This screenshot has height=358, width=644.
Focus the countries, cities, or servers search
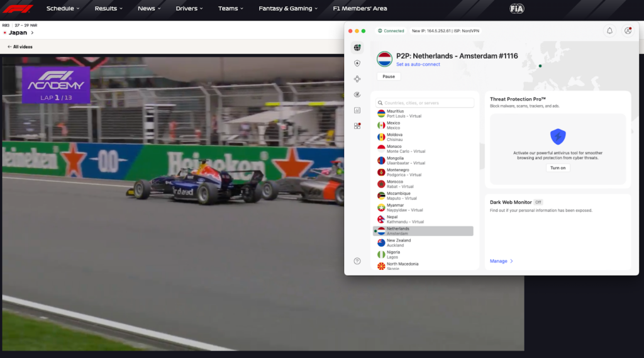click(425, 103)
